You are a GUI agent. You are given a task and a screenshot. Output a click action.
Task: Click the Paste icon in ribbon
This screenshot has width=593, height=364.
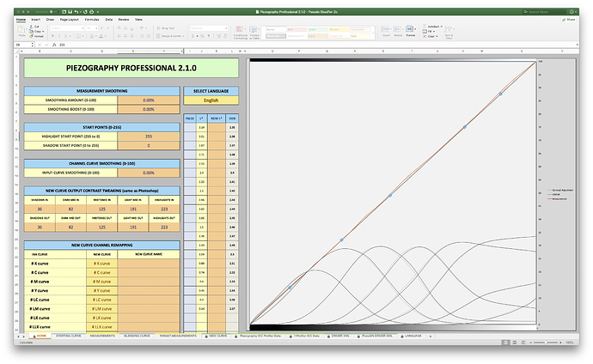point(21,30)
